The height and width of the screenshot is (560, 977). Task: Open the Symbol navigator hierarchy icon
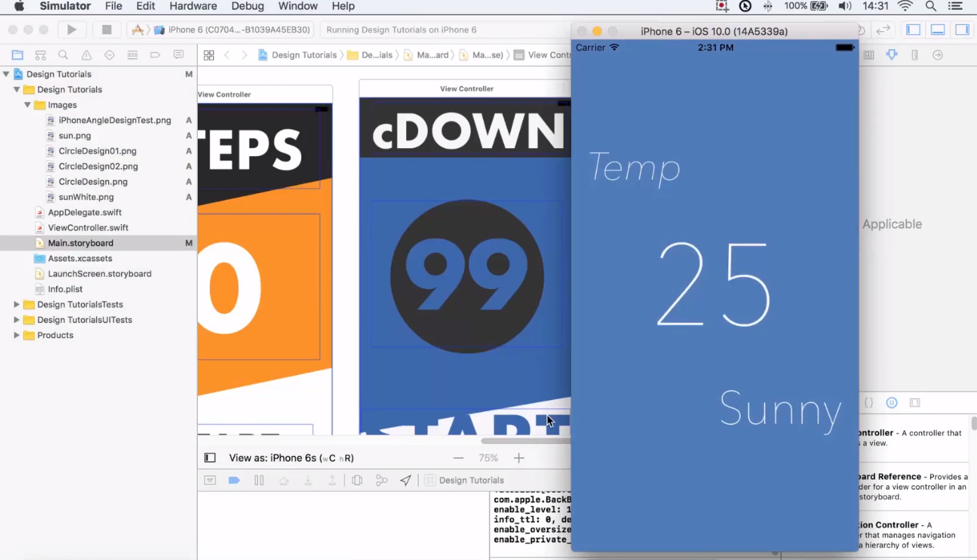pos(40,55)
